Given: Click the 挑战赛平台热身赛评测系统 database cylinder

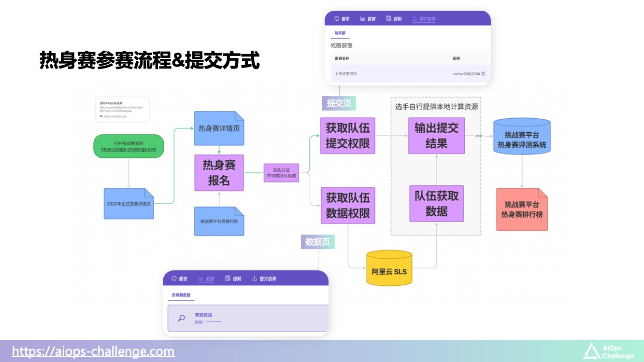Looking at the screenshot, I should tap(522, 136).
